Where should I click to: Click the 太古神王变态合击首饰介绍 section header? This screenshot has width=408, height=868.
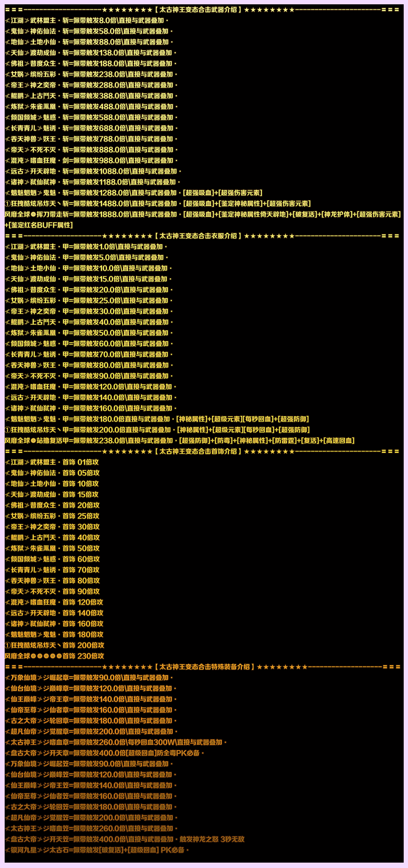(198, 451)
